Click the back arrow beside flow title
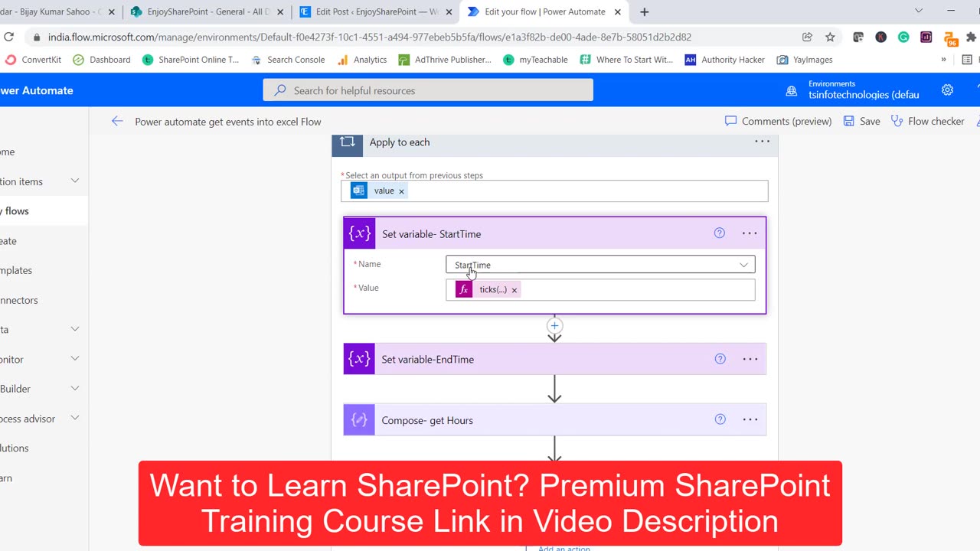Image resolution: width=980 pixels, height=551 pixels. pos(117,121)
